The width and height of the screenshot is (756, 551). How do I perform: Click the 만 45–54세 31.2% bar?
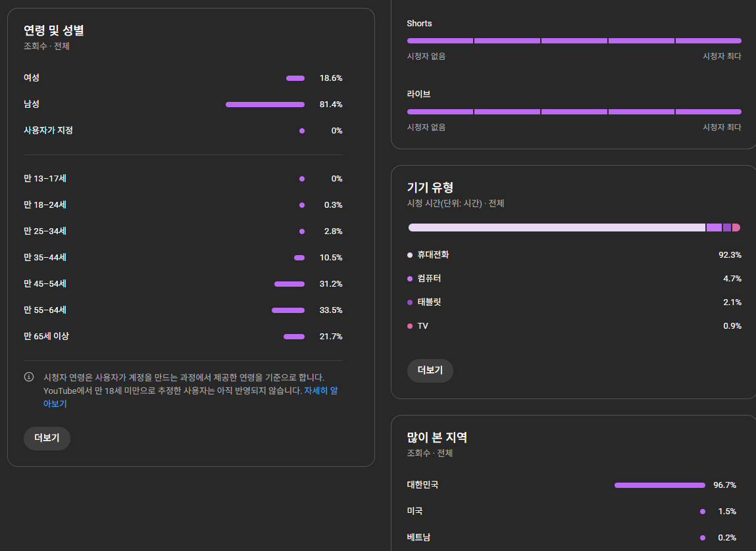tap(290, 284)
